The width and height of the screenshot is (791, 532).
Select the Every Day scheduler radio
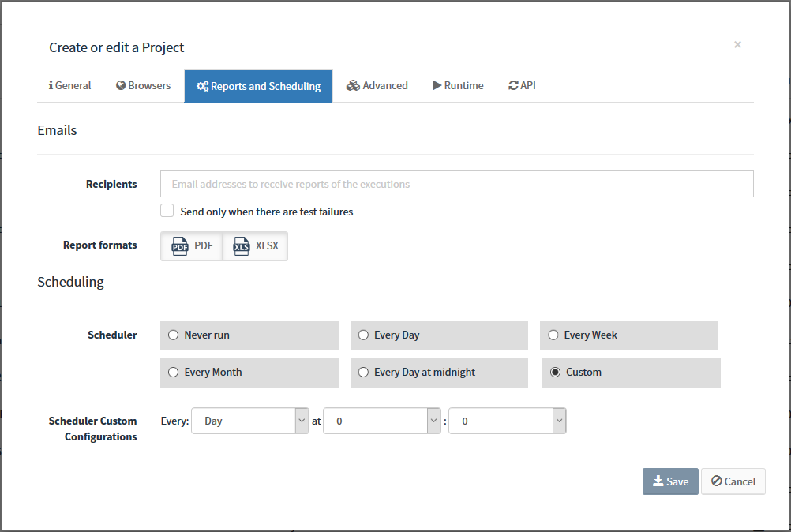[x=363, y=335]
